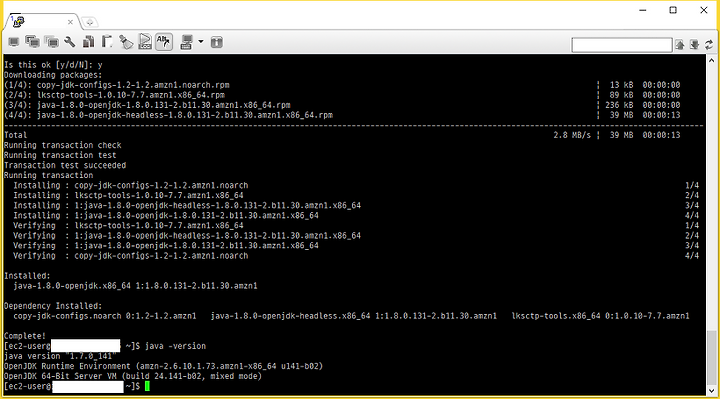This screenshot has height=399, width=720.
Task: Click the LOG play icon
Action: (x=145, y=42)
